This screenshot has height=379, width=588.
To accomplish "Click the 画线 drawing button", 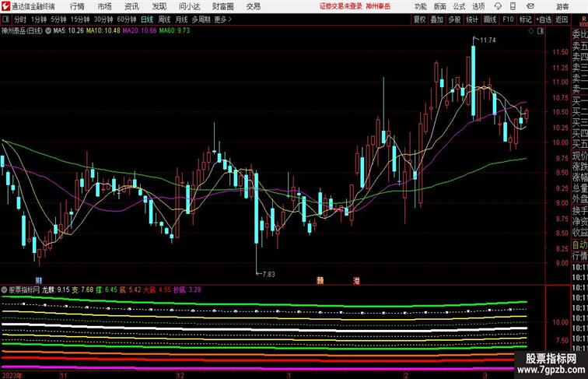I will point(490,19).
